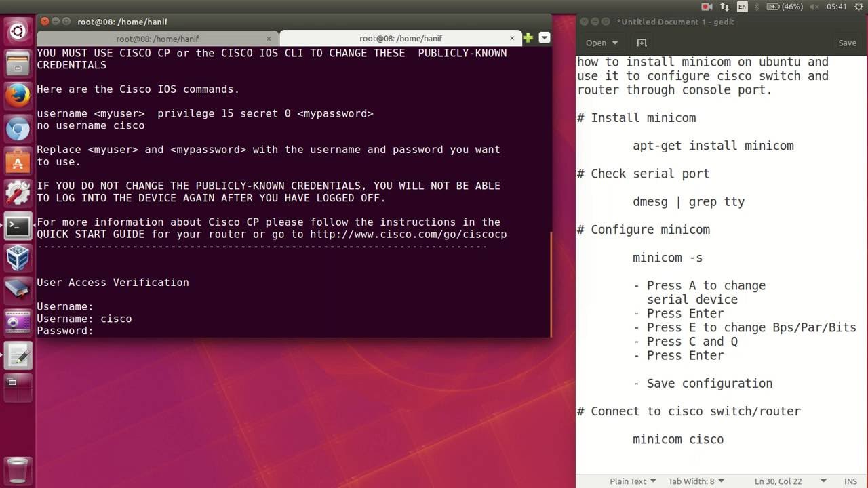Viewport: 868px width, 488px height.
Task: Switch to the first root@08:/home/hanif tab
Action: tap(157, 39)
